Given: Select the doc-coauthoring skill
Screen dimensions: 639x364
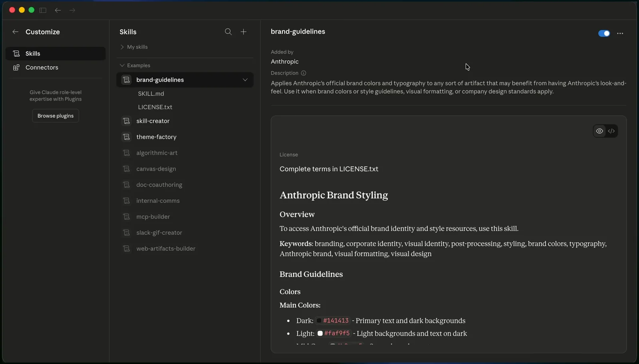Looking at the screenshot, I should (185, 185).
